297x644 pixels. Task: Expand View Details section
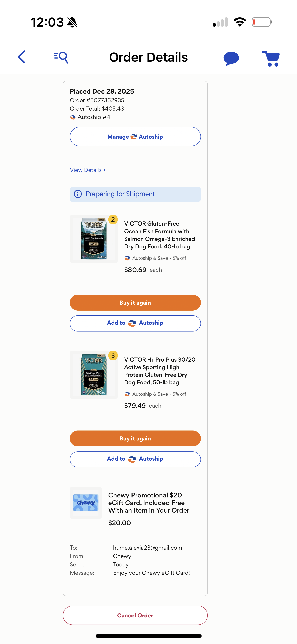click(88, 170)
